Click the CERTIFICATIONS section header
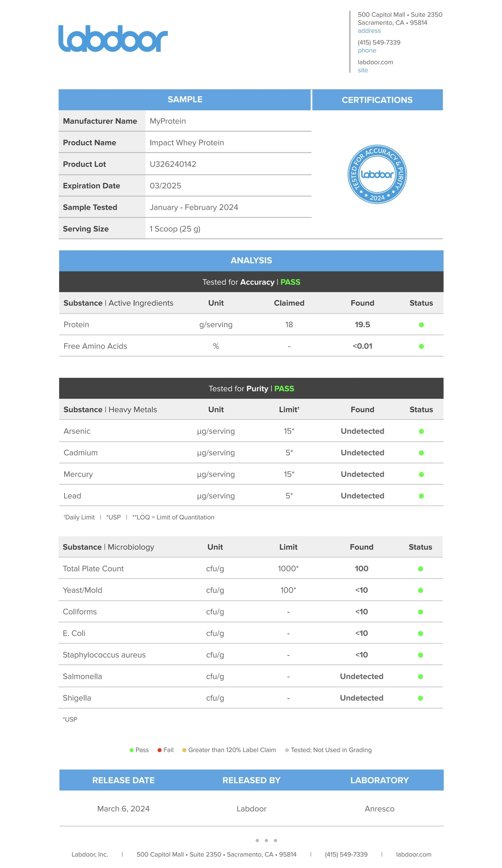This screenshot has width=502, height=868. (377, 100)
